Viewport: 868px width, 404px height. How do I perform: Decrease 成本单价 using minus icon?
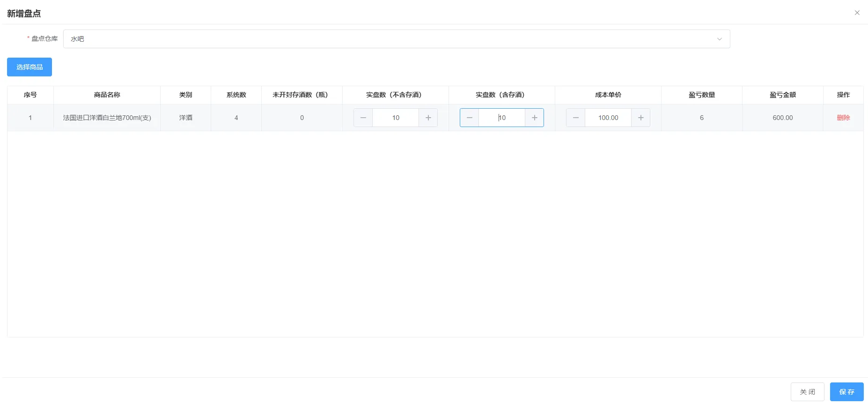click(x=575, y=118)
